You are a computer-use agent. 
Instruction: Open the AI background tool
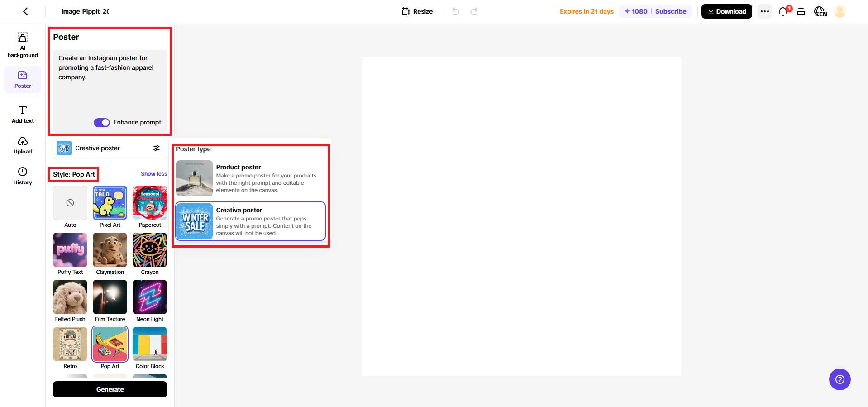tap(23, 45)
